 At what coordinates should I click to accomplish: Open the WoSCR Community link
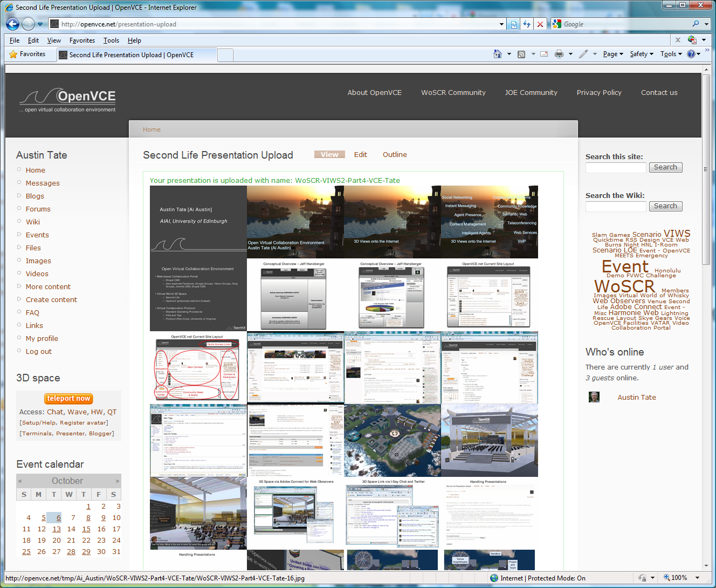coord(453,93)
